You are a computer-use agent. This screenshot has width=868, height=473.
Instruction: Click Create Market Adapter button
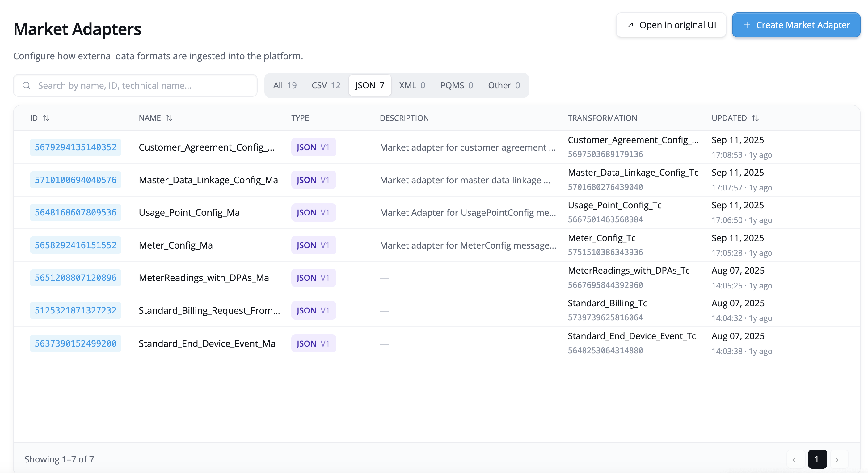pos(796,25)
